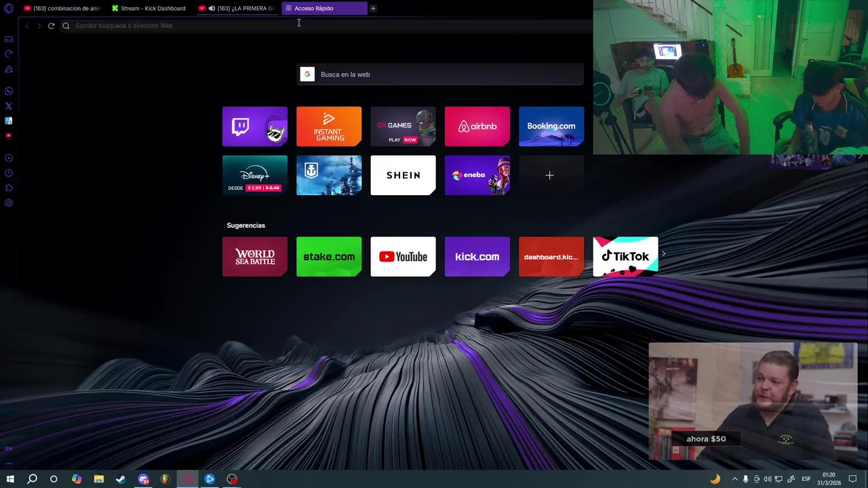Open the GX Games speed dial tile

[x=403, y=126]
